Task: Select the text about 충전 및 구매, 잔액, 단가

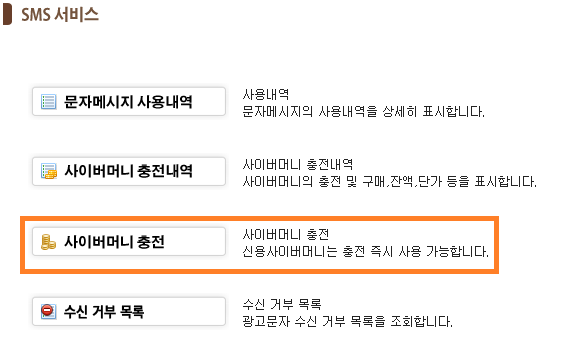Action: [389, 181]
